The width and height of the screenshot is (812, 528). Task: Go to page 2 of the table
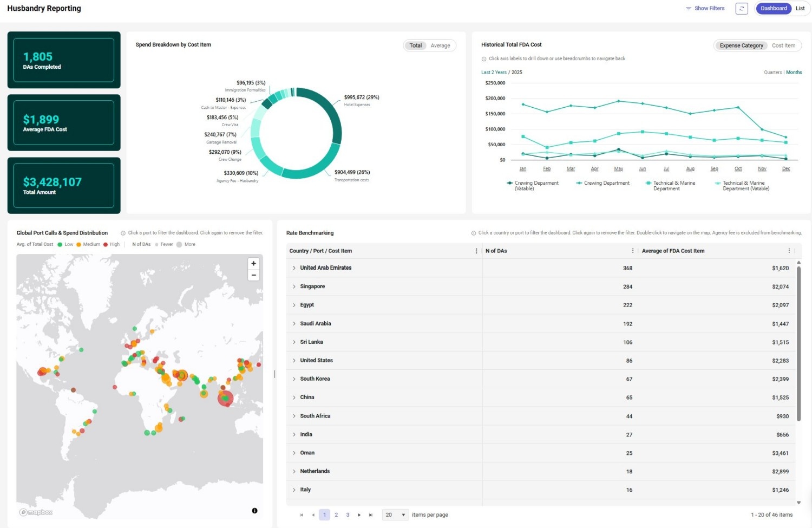pyautogui.click(x=336, y=515)
